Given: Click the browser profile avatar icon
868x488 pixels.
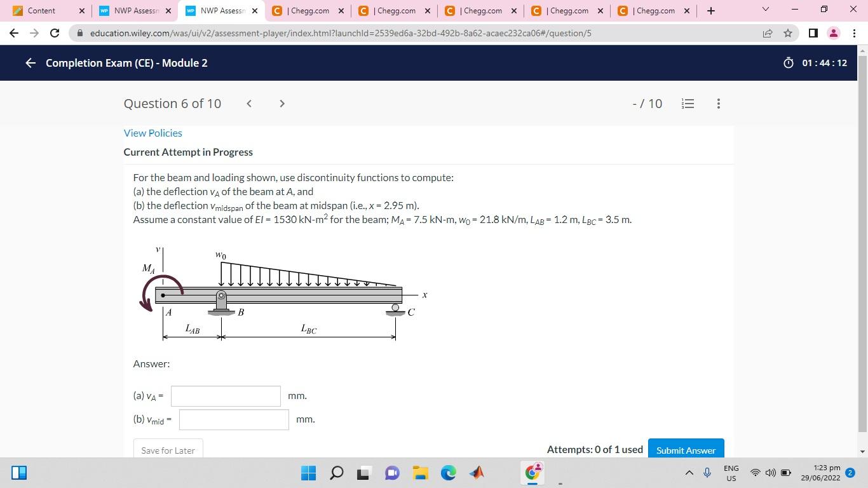Looking at the screenshot, I should [x=833, y=33].
